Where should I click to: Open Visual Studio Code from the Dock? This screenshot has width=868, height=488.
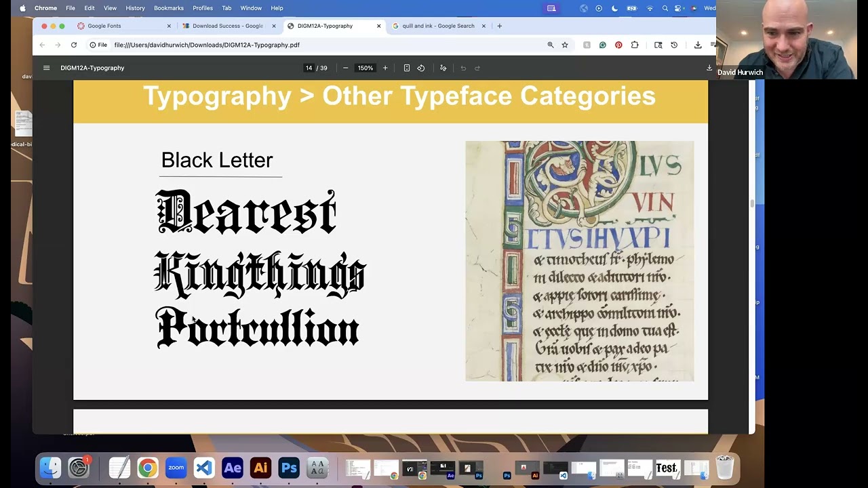204,468
